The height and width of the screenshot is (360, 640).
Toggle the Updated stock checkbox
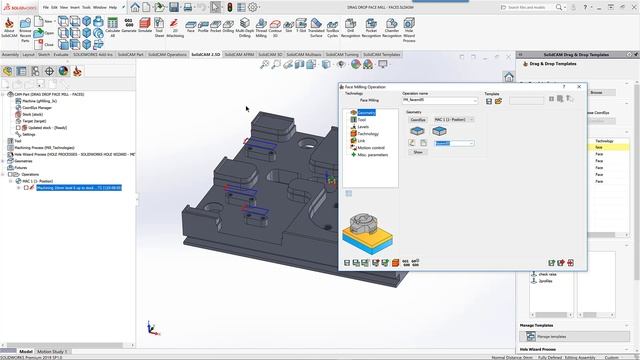[x=18, y=128]
